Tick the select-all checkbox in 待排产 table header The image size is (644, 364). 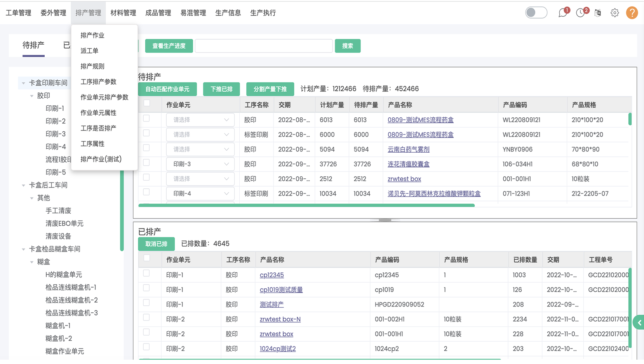click(x=147, y=103)
